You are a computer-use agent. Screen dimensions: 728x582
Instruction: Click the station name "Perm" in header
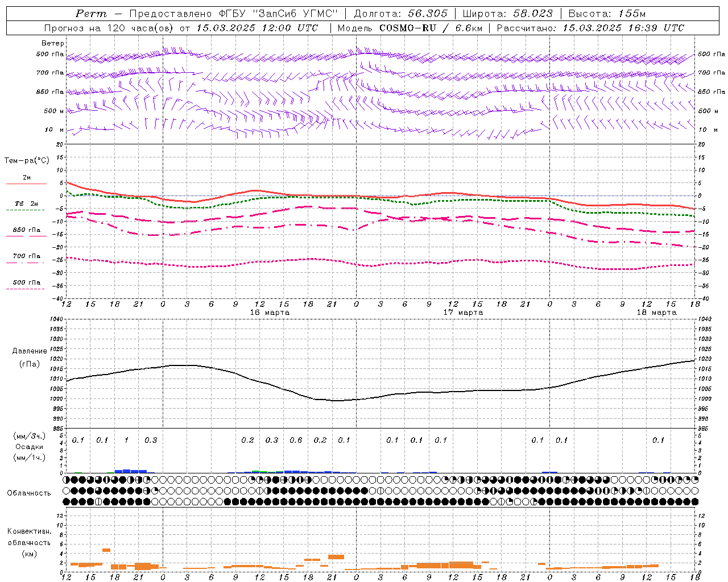coord(91,14)
